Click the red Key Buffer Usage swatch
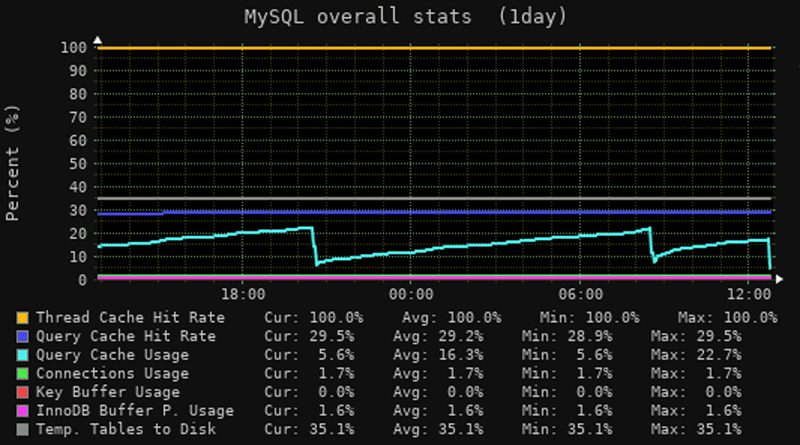The image size is (800, 445). pyautogui.click(x=22, y=392)
